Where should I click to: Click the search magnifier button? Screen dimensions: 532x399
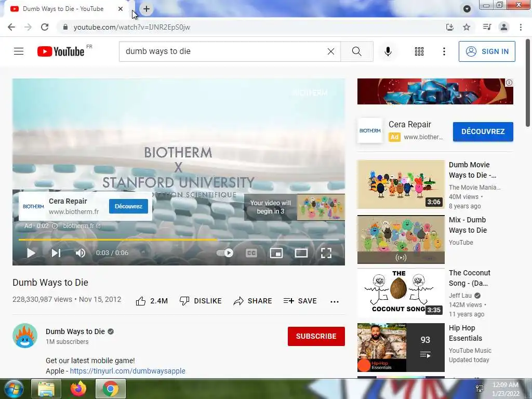pyautogui.click(x=356, y=51)
